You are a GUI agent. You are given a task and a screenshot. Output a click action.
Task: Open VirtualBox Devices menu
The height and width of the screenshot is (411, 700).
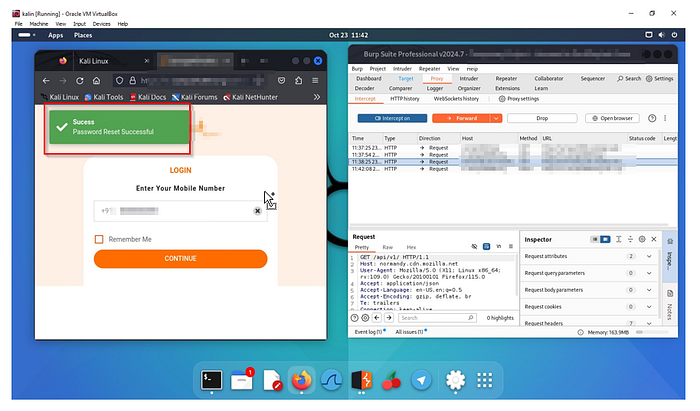pos(101,24)
